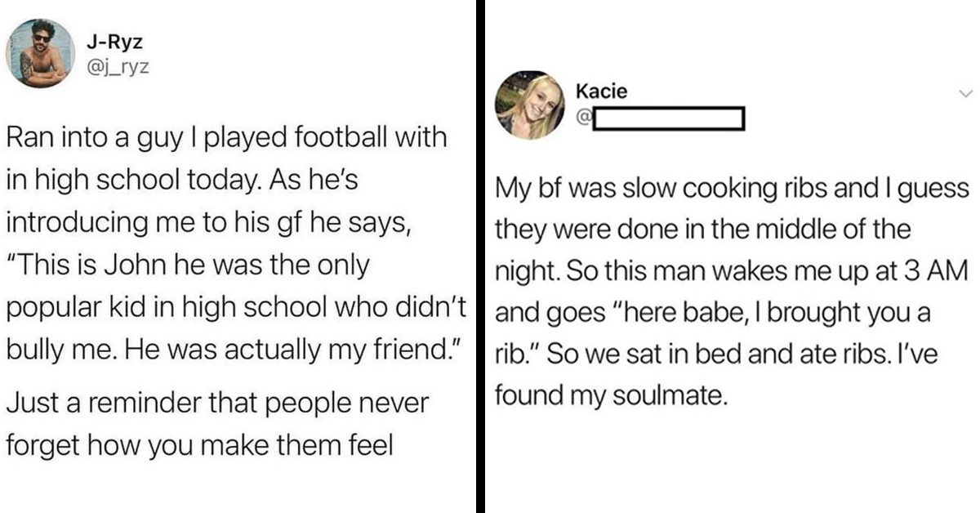Click the Kacie display name
Viewport: 980px width, 513px height.
[603, 91]
